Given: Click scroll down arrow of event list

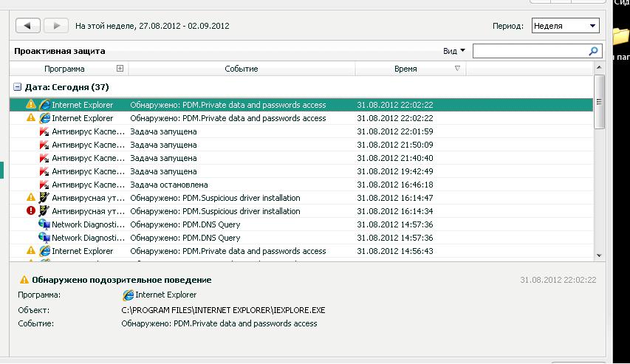Looking at the screenshot, I should point(599,255).
